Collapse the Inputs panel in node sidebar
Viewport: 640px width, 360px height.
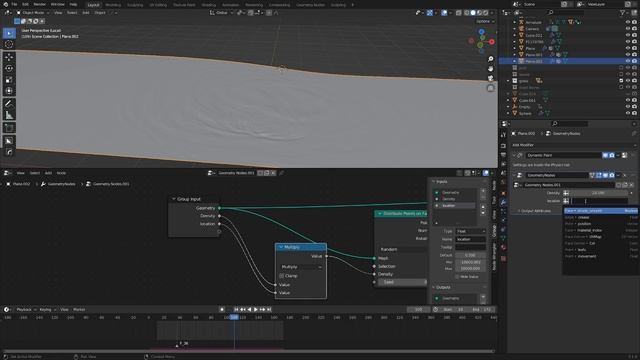[x=433, y=182]
